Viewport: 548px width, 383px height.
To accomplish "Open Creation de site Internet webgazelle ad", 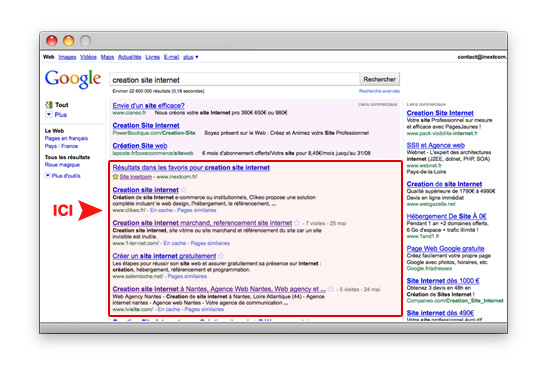I will [x=444, y=184].
